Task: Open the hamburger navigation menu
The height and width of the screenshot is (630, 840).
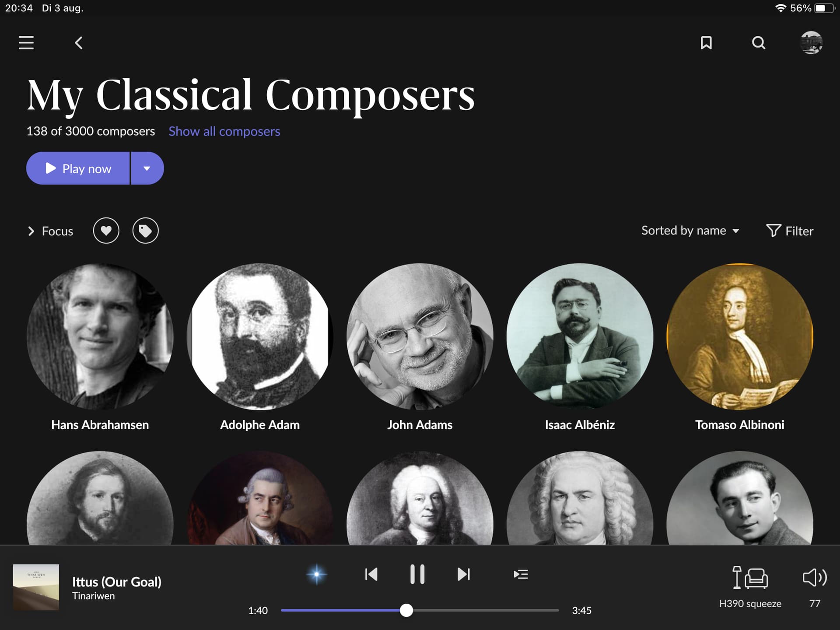Action: tap(26, 42)
